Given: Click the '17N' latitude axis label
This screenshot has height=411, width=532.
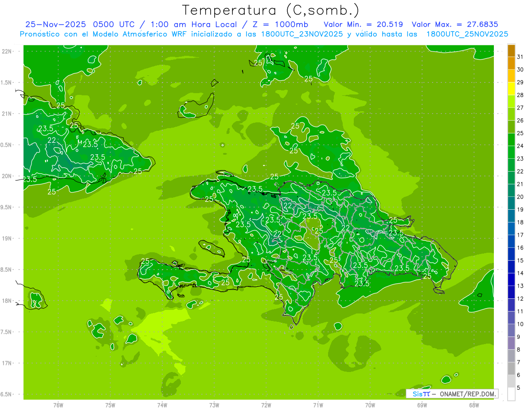Looking at the screenshot, I should pyautogui.click(x=7, y=364).
